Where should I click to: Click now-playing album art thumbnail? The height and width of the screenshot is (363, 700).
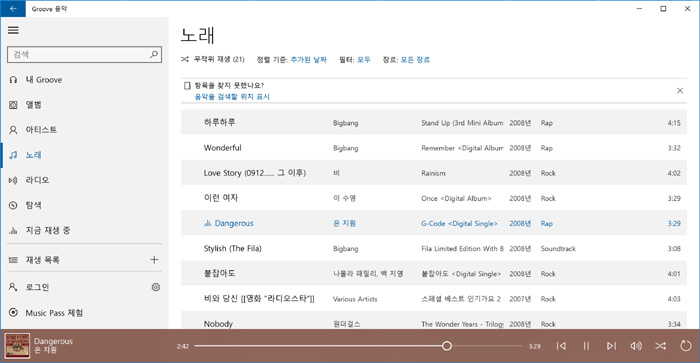click(17, 346)
